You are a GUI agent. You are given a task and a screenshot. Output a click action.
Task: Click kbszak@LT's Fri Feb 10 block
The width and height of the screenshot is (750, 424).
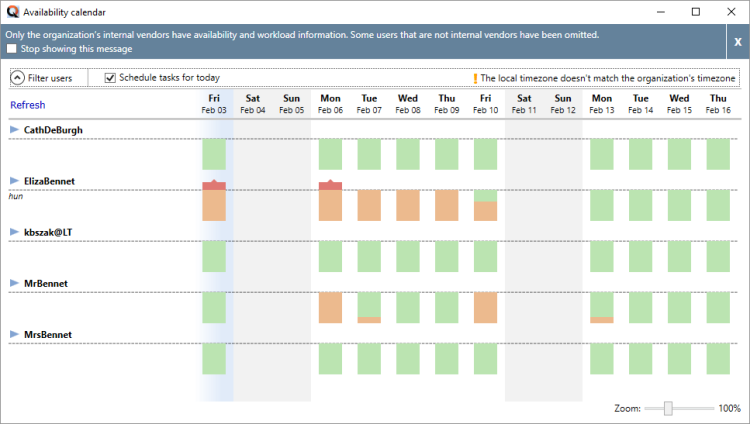pos(485,257)
